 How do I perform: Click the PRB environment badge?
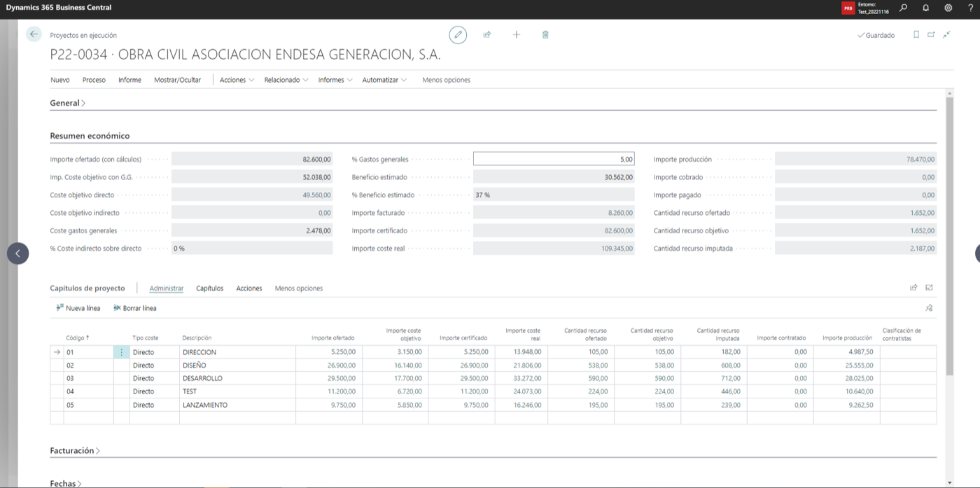848,8
